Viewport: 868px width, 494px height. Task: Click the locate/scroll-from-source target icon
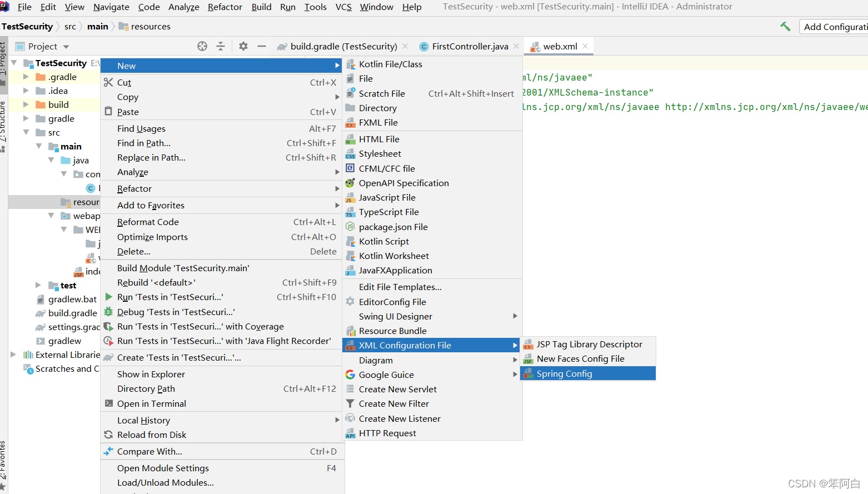click(202, 46)
